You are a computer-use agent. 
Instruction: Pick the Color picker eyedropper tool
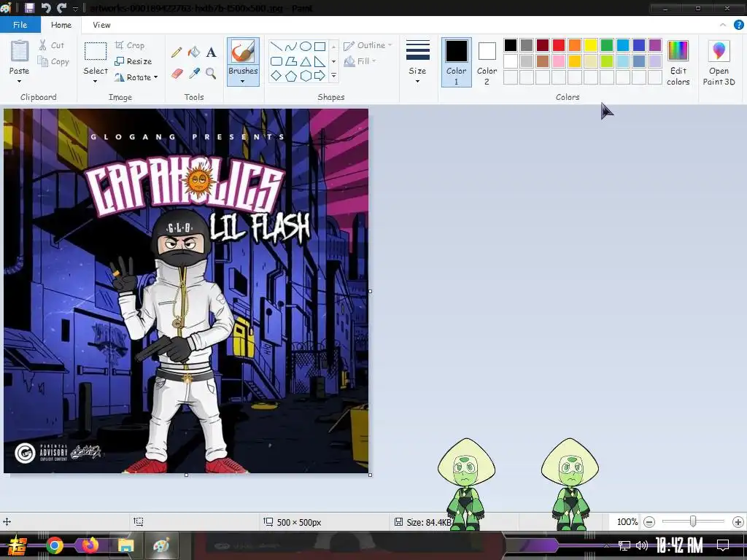194,74
